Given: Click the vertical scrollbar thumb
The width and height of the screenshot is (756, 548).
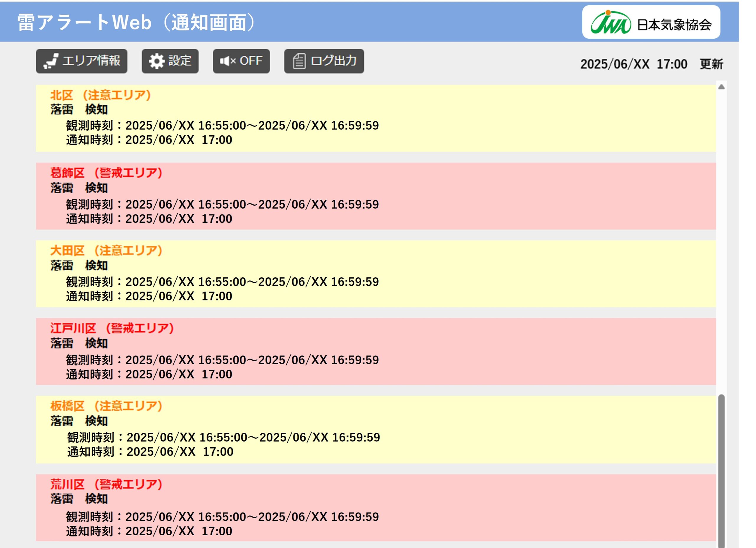Looking at the screenshot, I should tap(721, 471).
